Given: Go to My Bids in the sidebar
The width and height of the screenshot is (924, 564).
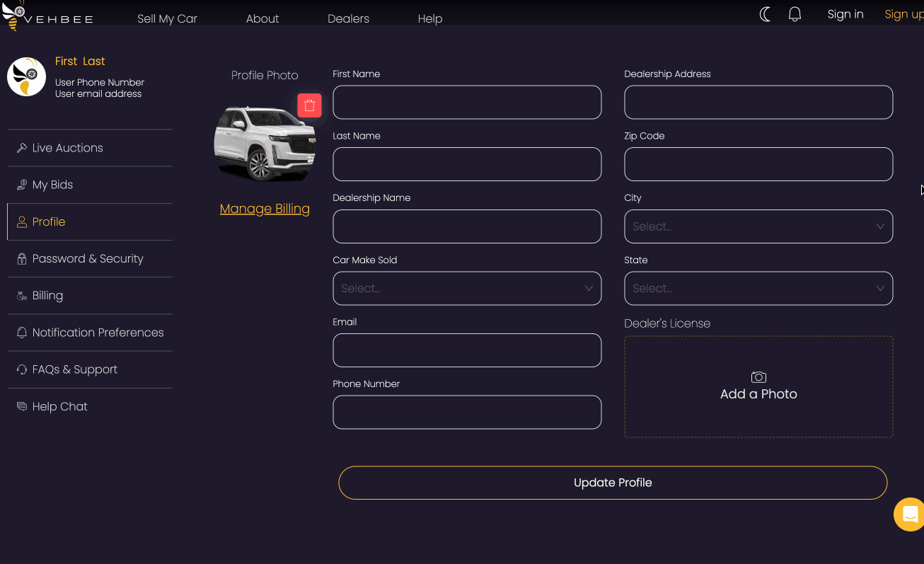Looking at the screenshot, I should coord(52,185).
